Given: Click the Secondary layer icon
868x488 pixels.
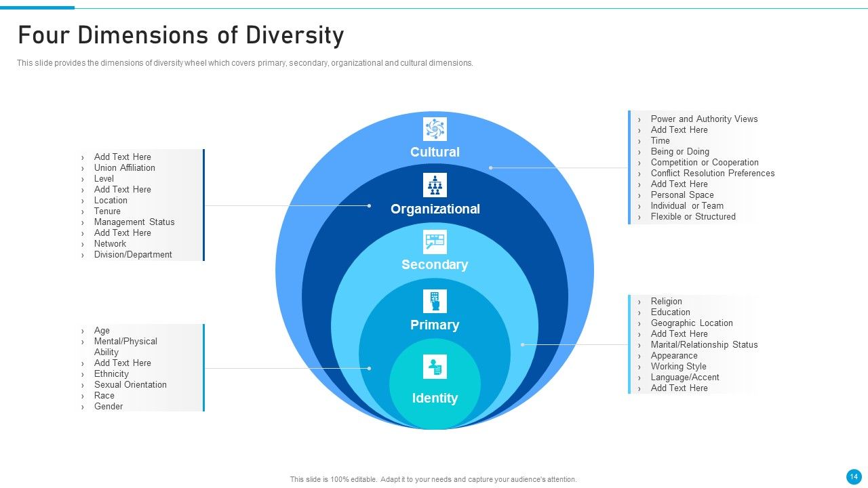Looking at the screenshot, I should [x=435, y=242].
